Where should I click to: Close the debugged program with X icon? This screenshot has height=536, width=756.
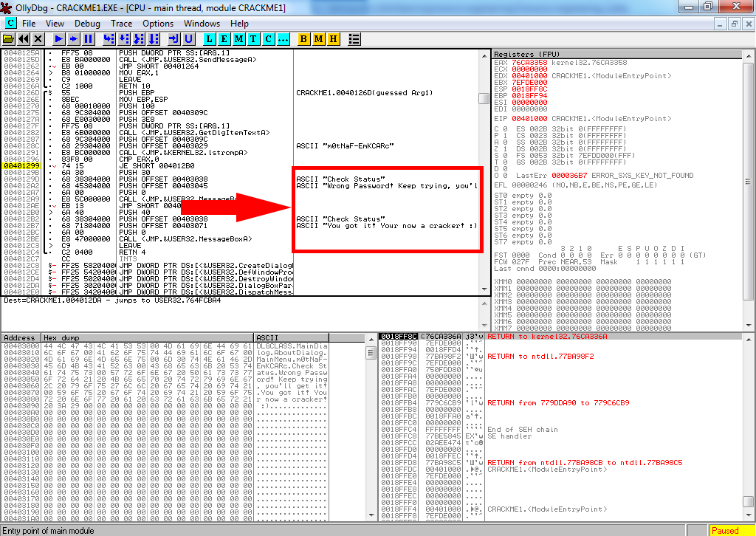pos(38,38)
